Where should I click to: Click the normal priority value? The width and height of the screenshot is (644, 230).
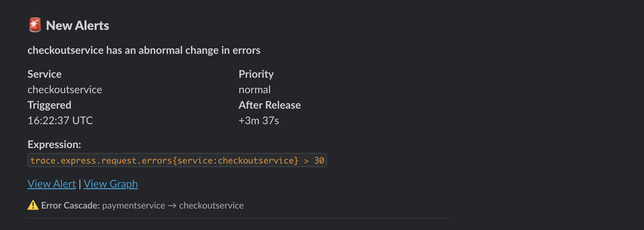[254, 89]
